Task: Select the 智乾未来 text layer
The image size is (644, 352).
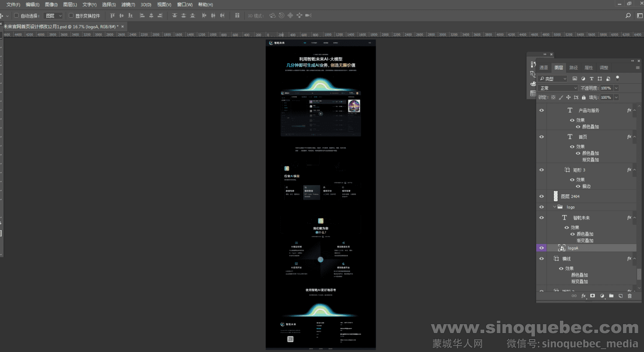Action: (581, 218)
